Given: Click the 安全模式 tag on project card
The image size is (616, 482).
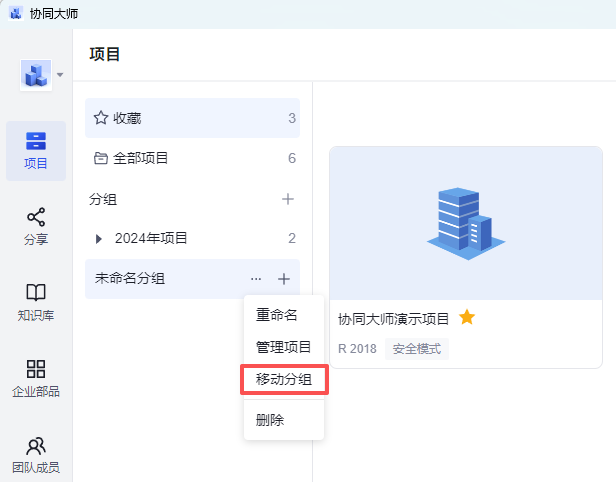Looking at the screenshot, I should point(417,349).
